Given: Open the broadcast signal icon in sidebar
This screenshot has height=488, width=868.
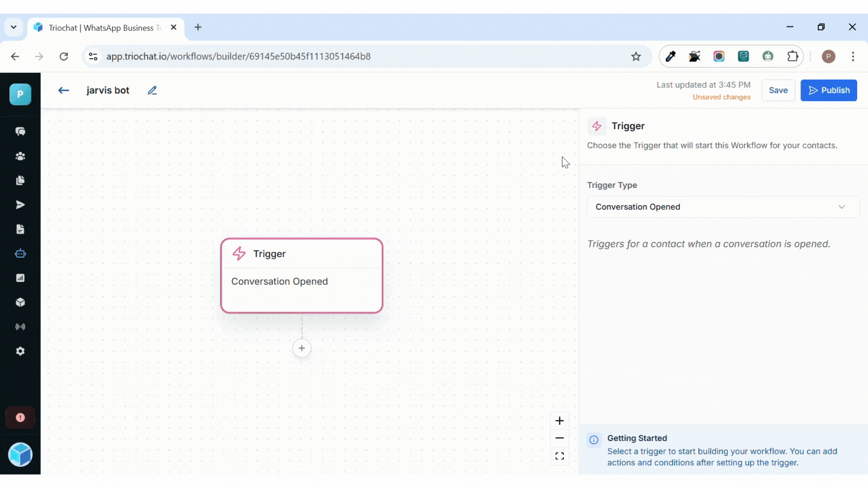Looking at the screenshot, I should [20, 326].
